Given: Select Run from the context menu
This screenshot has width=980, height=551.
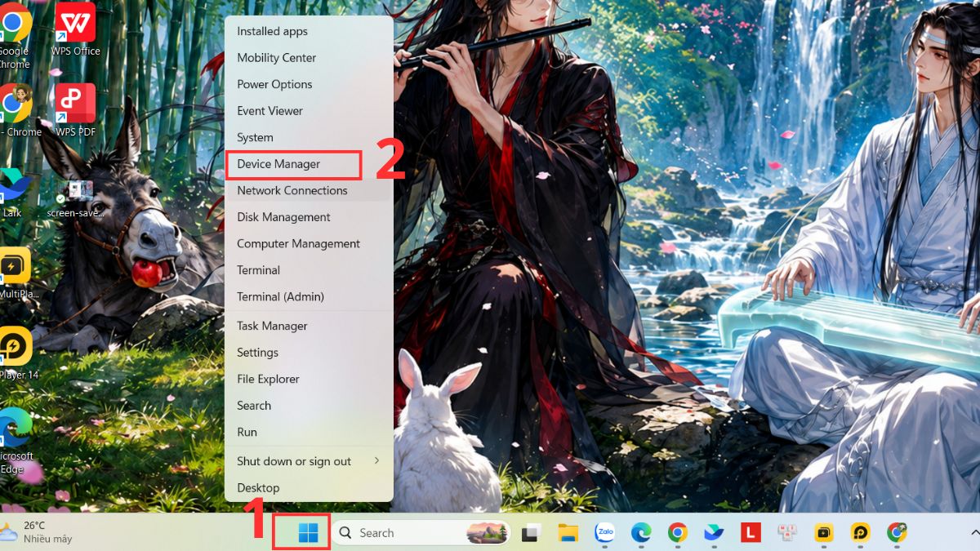Looking at the screenshot, I should [x=309, y=432].
